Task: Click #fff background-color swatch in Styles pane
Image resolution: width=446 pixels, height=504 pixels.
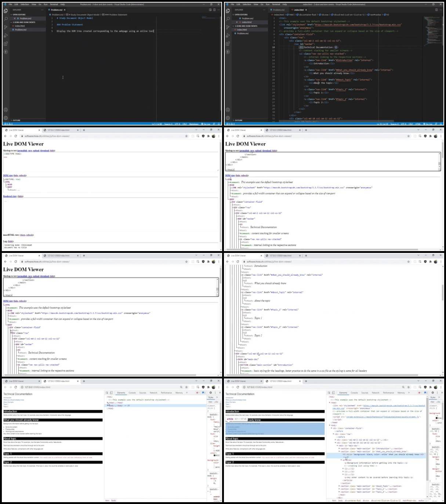Action: point(214,467)
